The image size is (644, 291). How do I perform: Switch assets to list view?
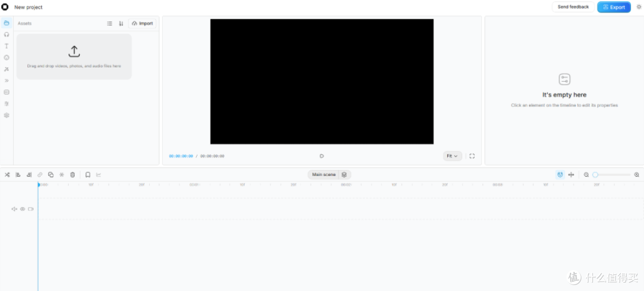(x=110, y=23)
